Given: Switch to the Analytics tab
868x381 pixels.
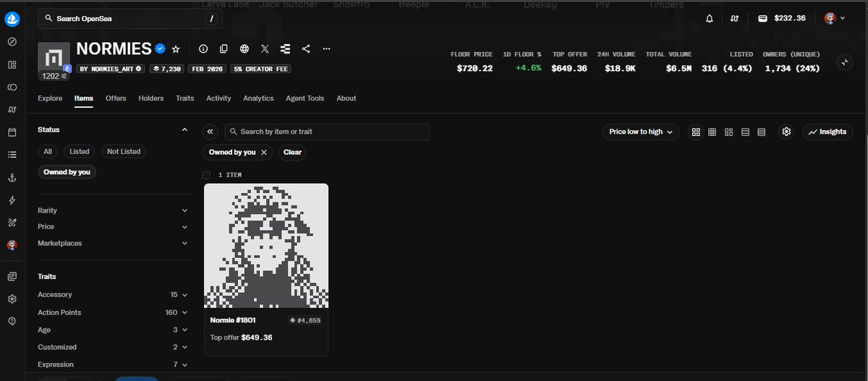Looking at the screenshot, I should tap(258, 98).
